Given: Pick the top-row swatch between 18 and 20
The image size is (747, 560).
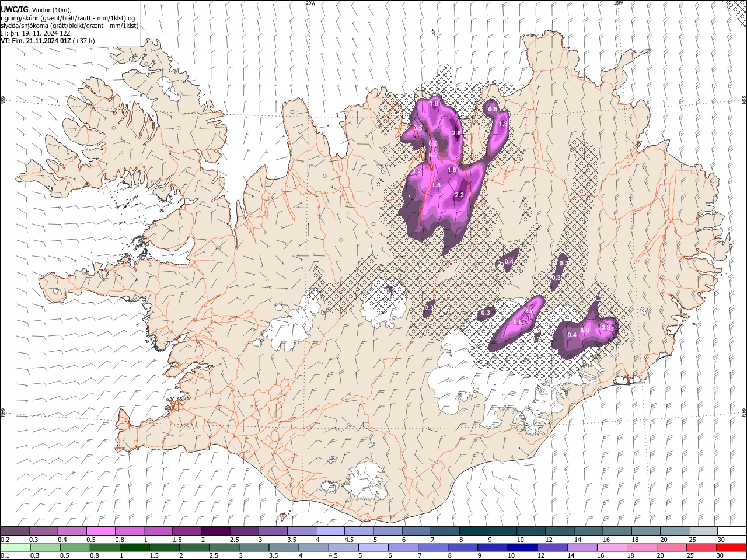Looking at the screenshot, I should click(645, 531).
